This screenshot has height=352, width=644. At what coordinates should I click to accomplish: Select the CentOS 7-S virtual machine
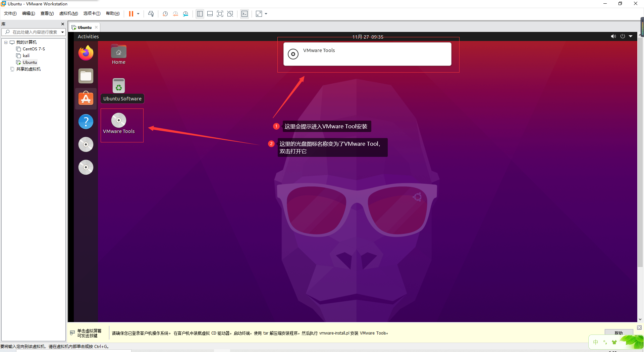tap(34, 49)
